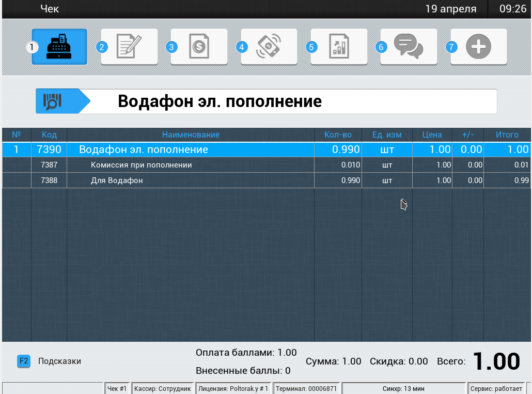Click the Итого column header
532x394 pixels.
507,135
